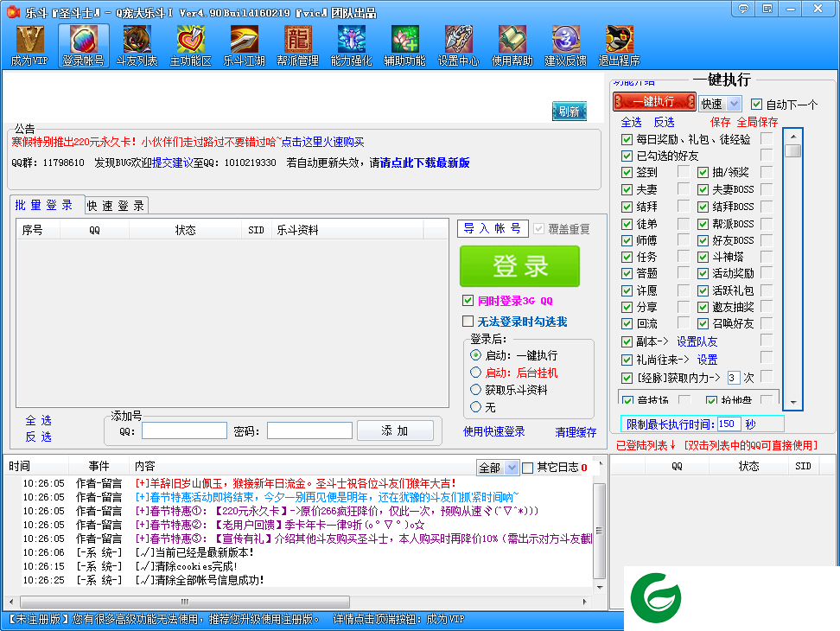The image size is (840, 631).
Task: Click the 添加 account button
Action: pyautogui.click(x=395, y=430)
